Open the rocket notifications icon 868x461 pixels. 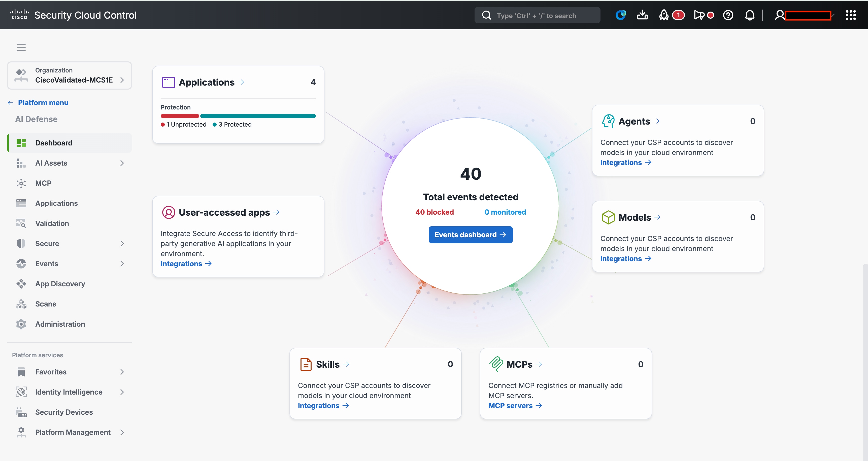(664, 15)
